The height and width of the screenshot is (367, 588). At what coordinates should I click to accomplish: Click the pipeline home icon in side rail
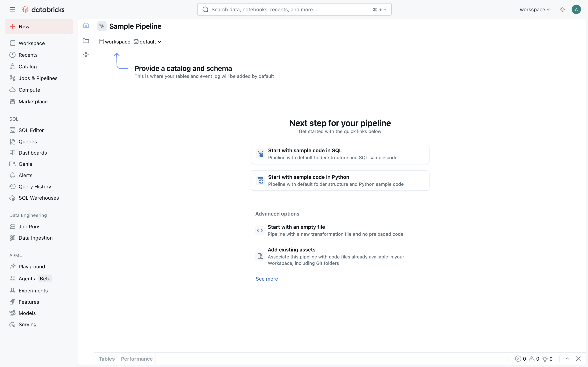coord(86,25)
